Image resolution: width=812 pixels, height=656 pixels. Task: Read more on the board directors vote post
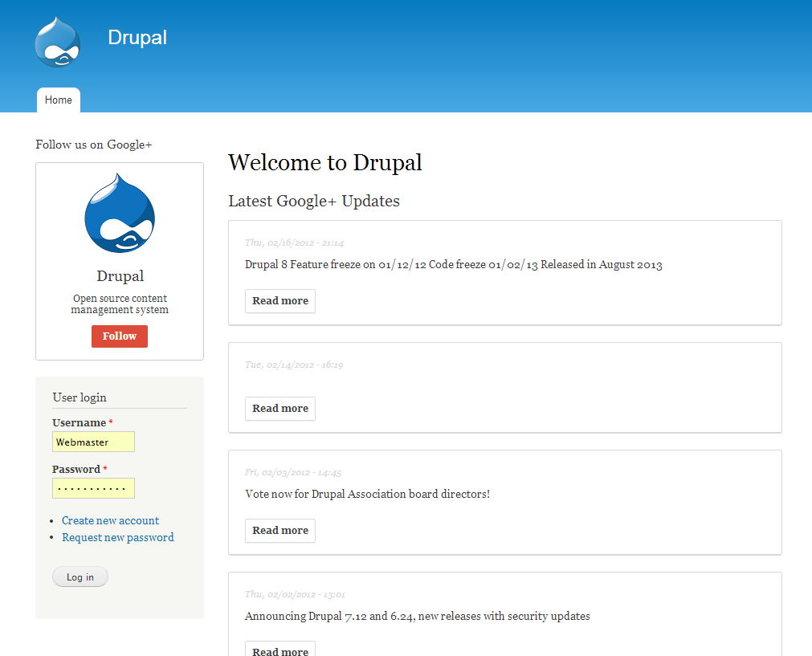click(280, 531)
